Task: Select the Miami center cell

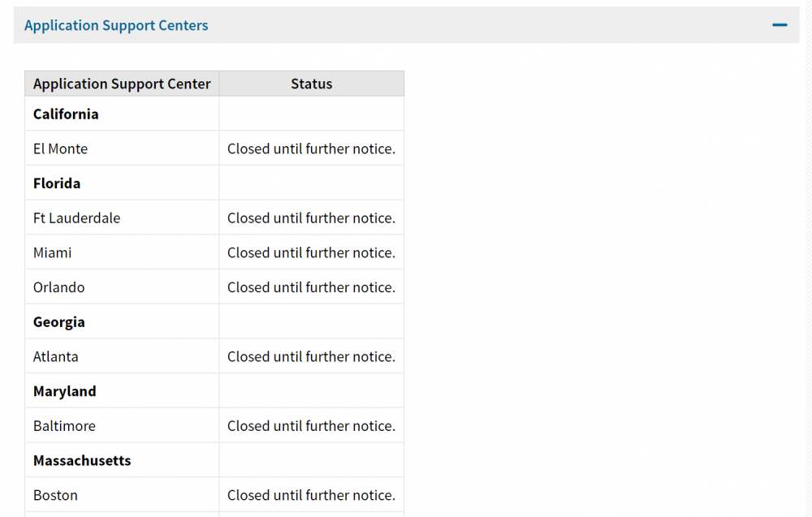Action: coord(122,252)
